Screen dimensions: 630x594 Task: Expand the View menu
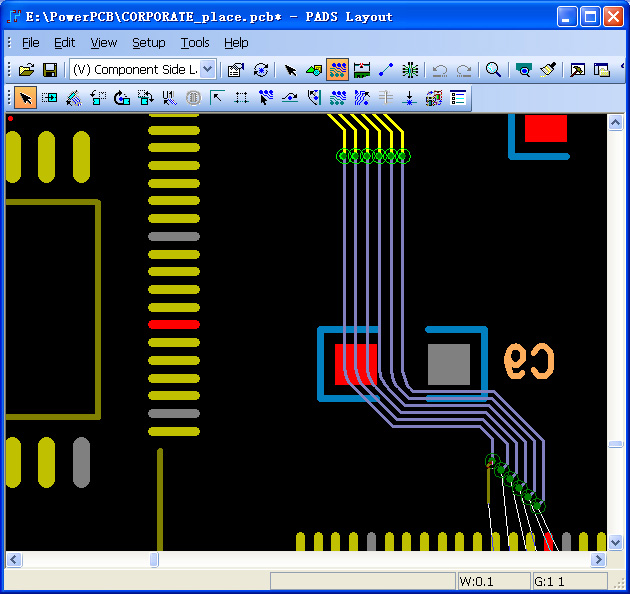point(103,43)
